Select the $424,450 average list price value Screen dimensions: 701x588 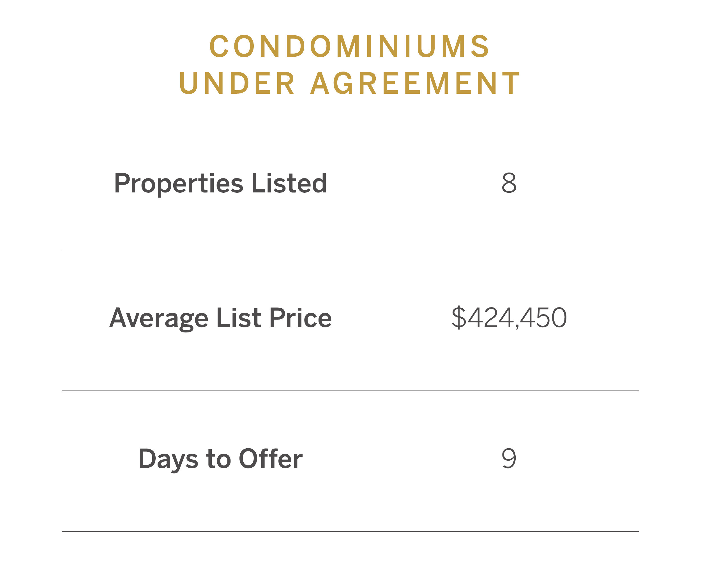tap(509, 318)
